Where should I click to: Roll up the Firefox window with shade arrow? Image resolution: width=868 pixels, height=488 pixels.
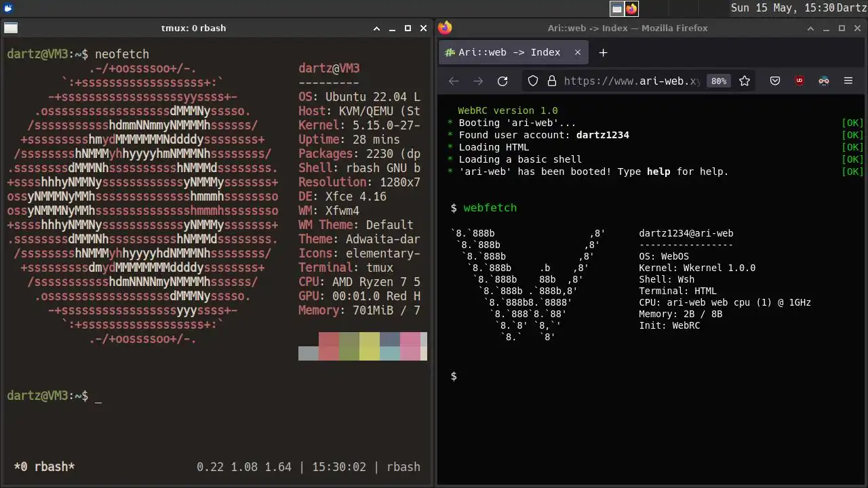810,28
